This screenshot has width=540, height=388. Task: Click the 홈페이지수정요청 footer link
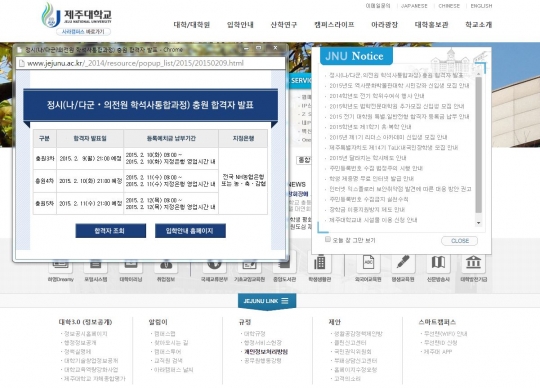(355, 369)
